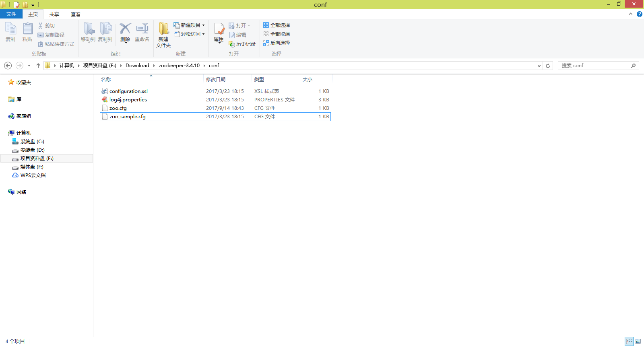644x346 pixels.
Task: Open Help question mark icon
Action: (x=640, y=14)
